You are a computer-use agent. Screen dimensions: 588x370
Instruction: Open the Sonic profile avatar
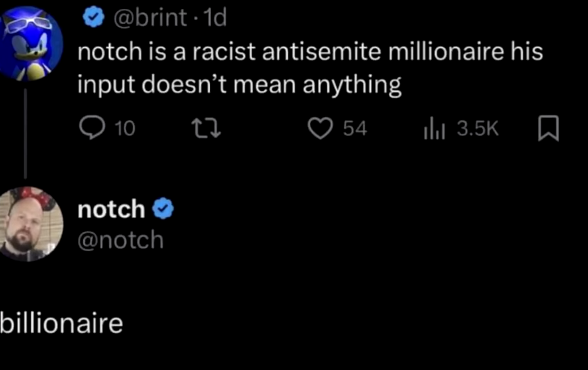30,43
